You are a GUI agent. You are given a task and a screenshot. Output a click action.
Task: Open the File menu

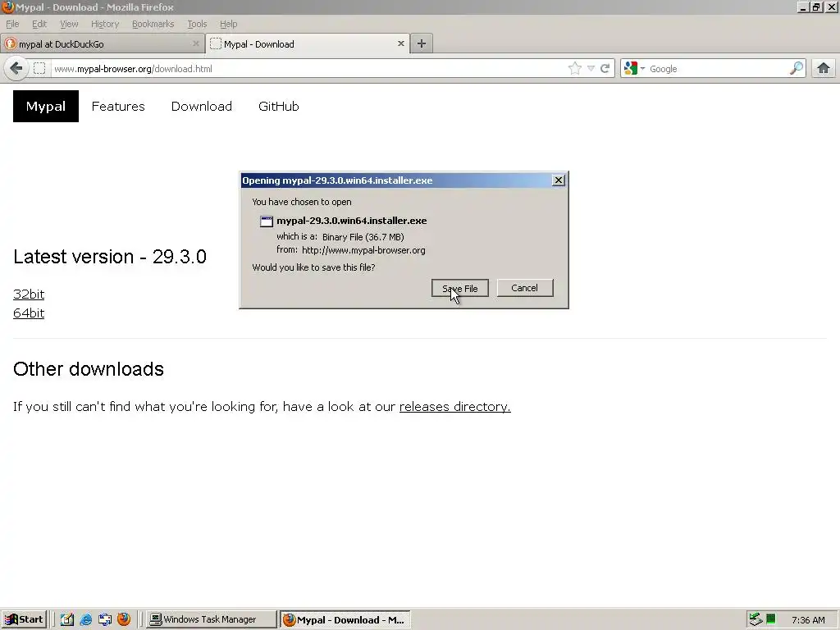click(12, 24)
